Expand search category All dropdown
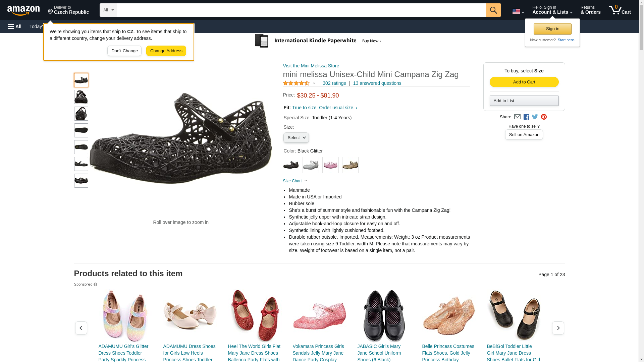The width and height of the screenshot is (644, 362). pyautogui.click(x=108, y=10)
